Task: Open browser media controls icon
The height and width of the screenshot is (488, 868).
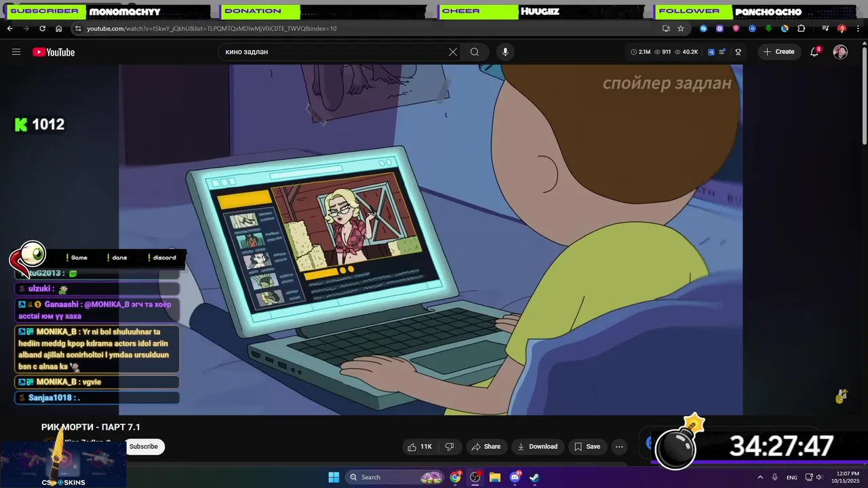Action: [825, 28]
